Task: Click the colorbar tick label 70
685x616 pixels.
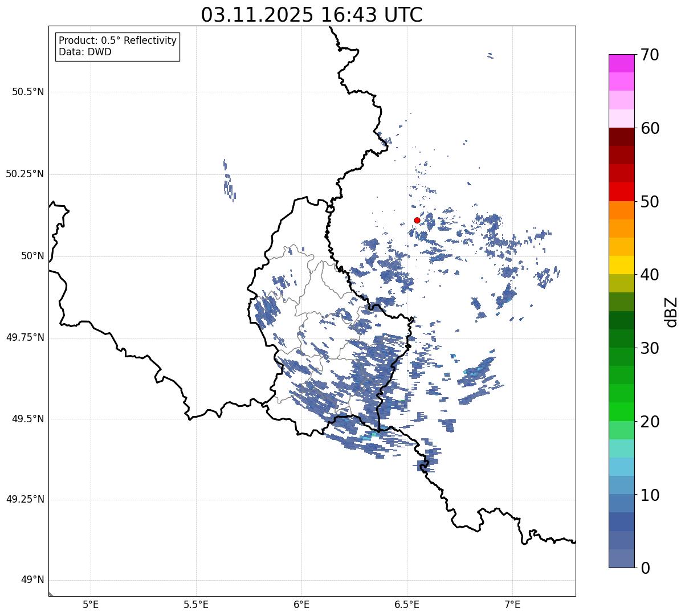Action: [650, 55]
